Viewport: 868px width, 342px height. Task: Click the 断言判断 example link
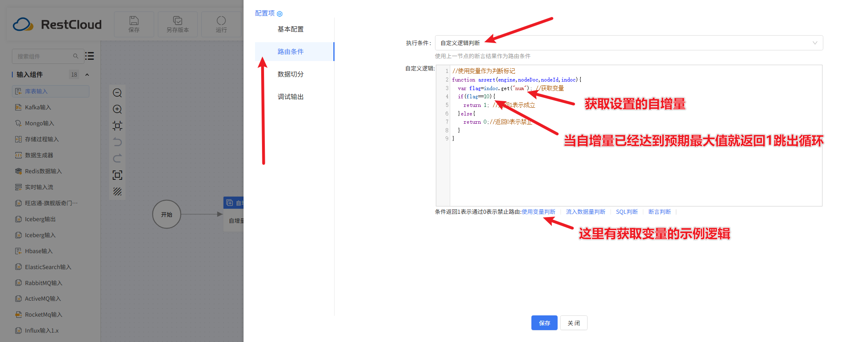pos(660,212)
